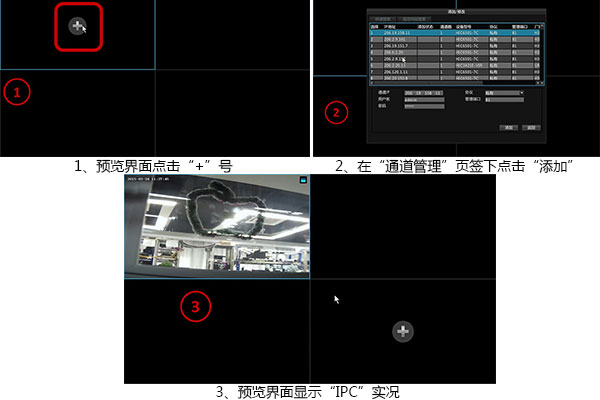Click the red circled number 2 marker
Viewport: 600px width, 400px height.
pyautogui.click(x=338, y=112)
